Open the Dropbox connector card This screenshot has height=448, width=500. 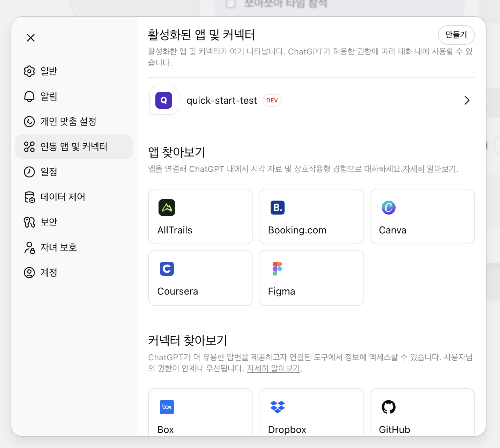(x=311, y=412)
